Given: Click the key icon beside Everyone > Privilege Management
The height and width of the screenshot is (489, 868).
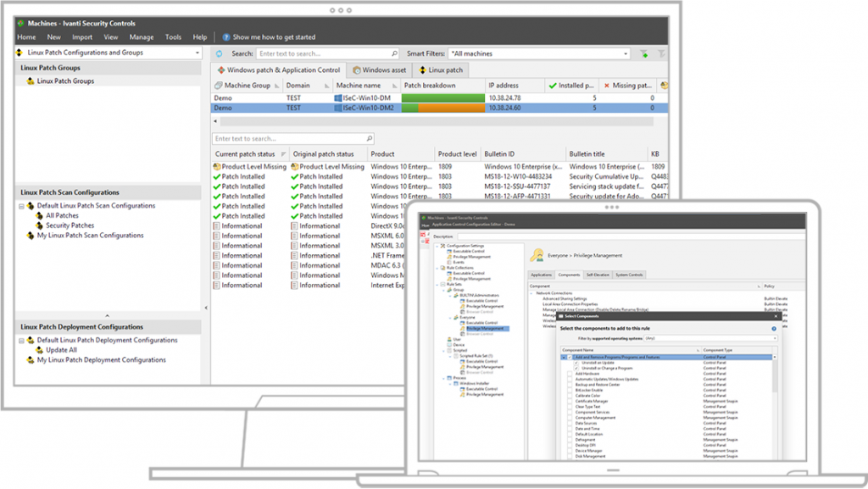Looking at the screenshot, I should coord(537,256).
